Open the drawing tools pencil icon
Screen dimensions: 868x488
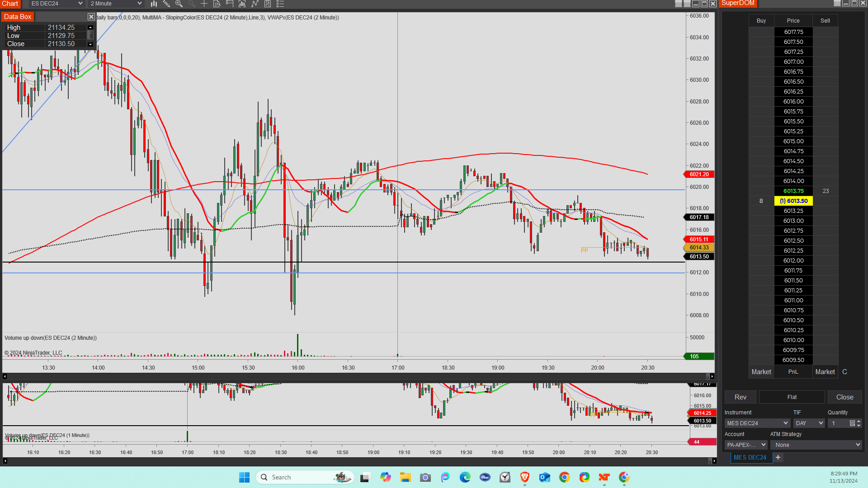point(166,4)
